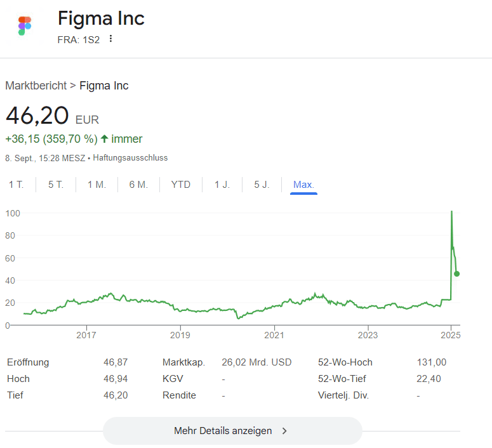Show the YTD chart range
The width and height of the screenshot is (492, 448).
[181, 185]
